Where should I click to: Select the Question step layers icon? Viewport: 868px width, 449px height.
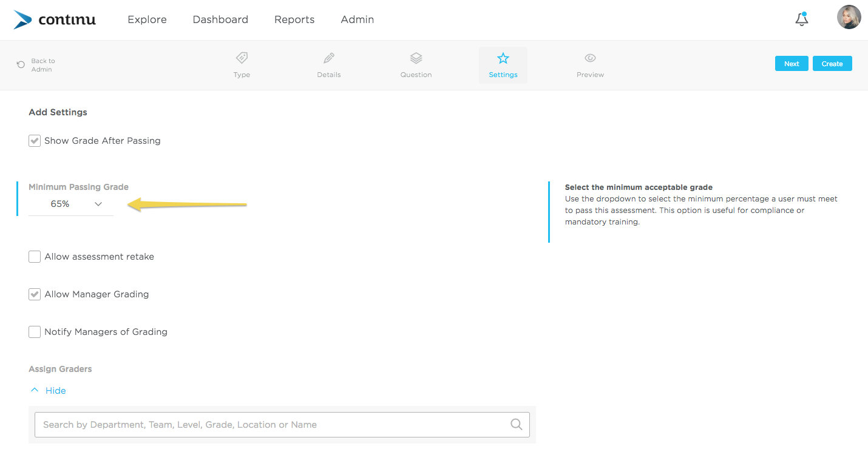coord(416,58)
